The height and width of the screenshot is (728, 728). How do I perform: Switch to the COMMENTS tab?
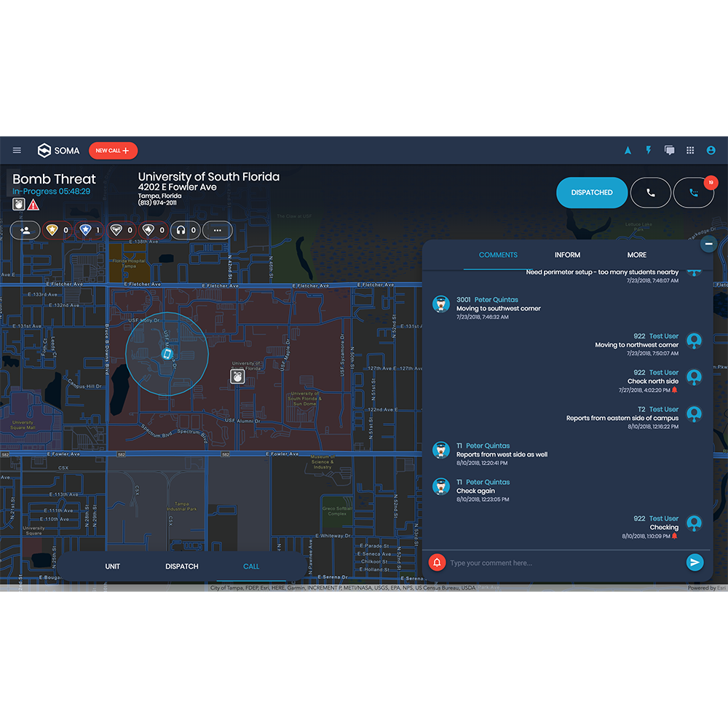click(x=498, y=255)
